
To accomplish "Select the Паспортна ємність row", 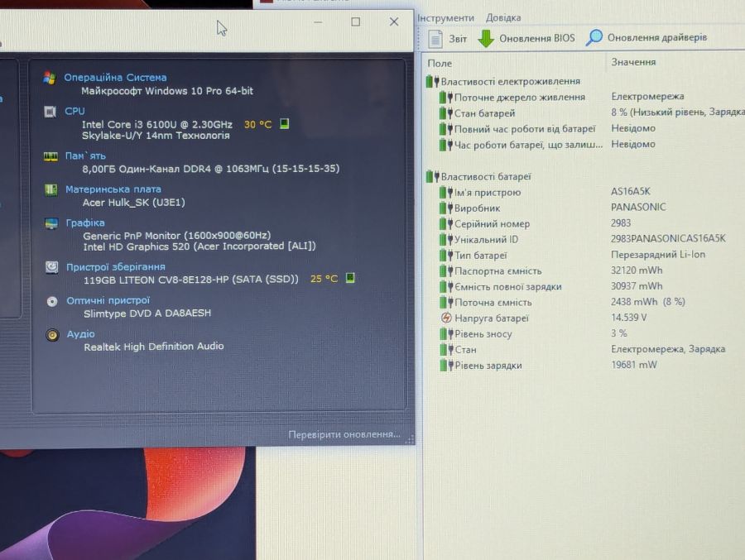I will pos(584,270).
